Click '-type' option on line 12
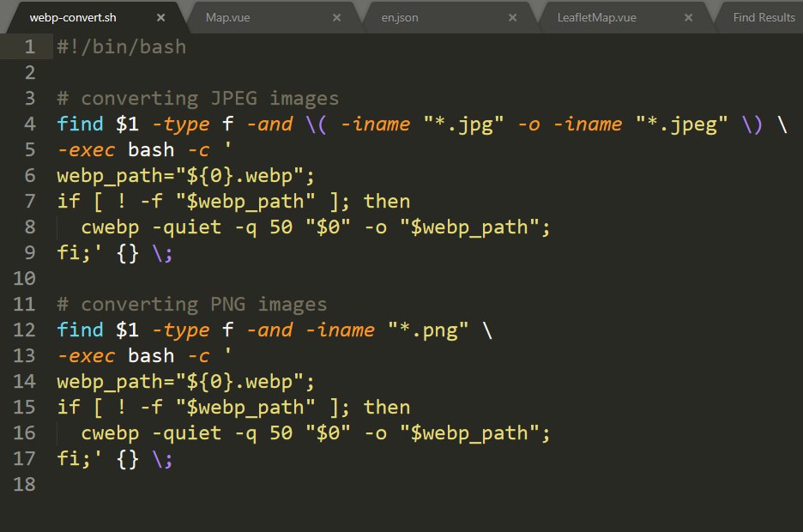The image size is (803, 532). click(181, 330)
